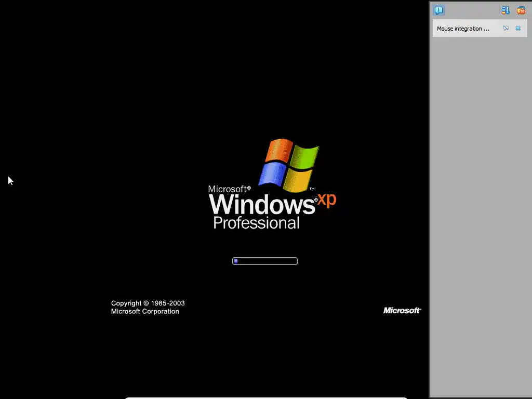Viewport: 532px width, 399px height.
Task: Dismiss the Mouse integration notification
Action: (x=518, y=28)
